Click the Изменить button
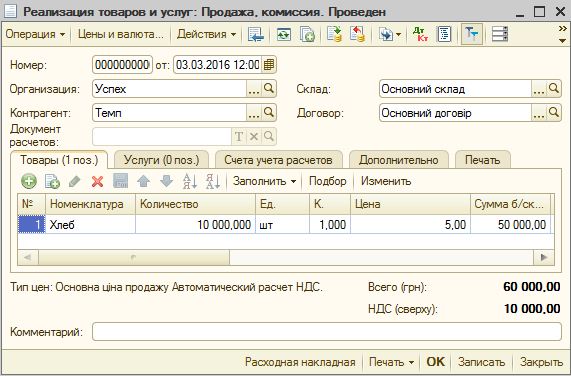This screenshot has height=376, width=571. (386, 181)
